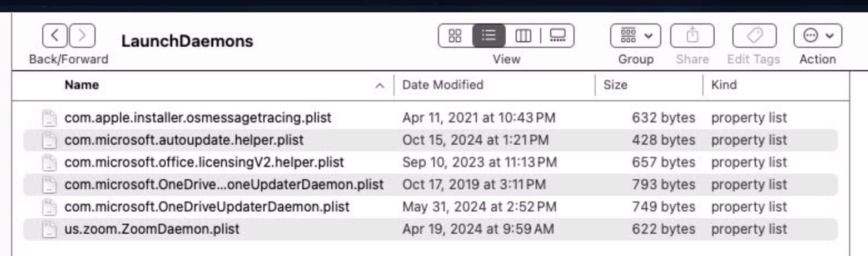Select com.microsoft.OneDriveUpdaterDaemon.plist row
Image resolution: width=868 pixels, height=256 pixels.
click(207, 207)
